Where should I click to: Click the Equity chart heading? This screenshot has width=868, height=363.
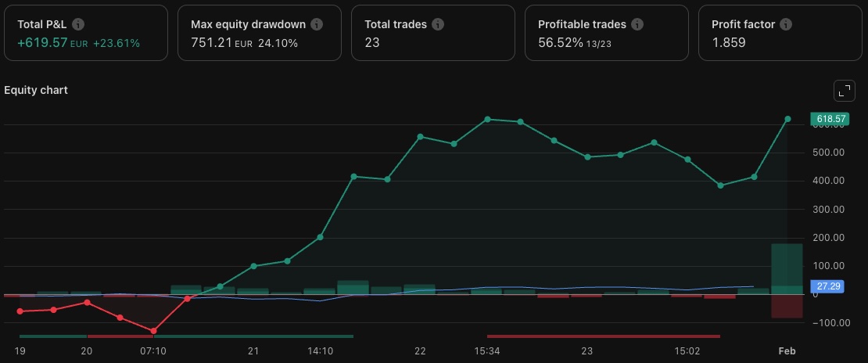36,90
